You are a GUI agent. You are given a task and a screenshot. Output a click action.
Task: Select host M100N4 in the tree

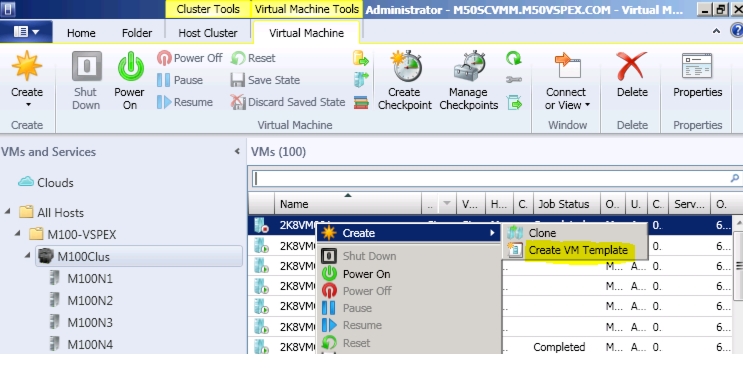pos(90,345)
